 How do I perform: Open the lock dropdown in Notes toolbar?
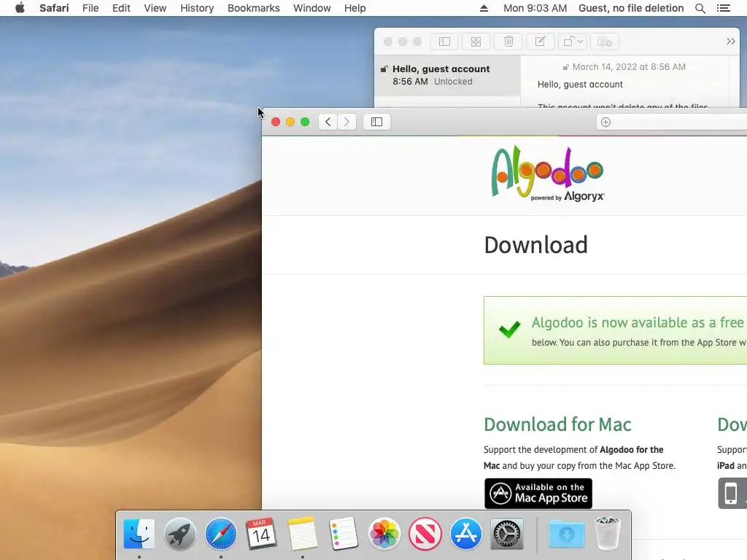573,42
